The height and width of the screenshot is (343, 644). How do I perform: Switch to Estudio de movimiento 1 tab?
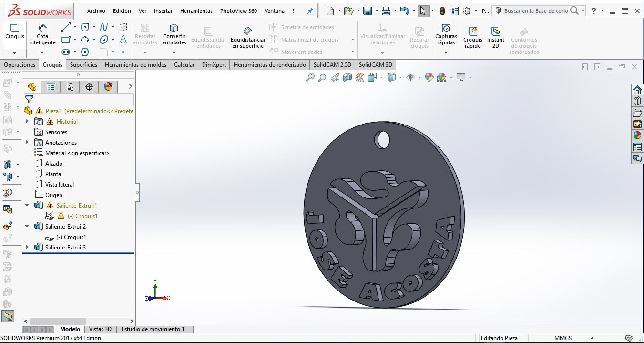coord(153,329)
